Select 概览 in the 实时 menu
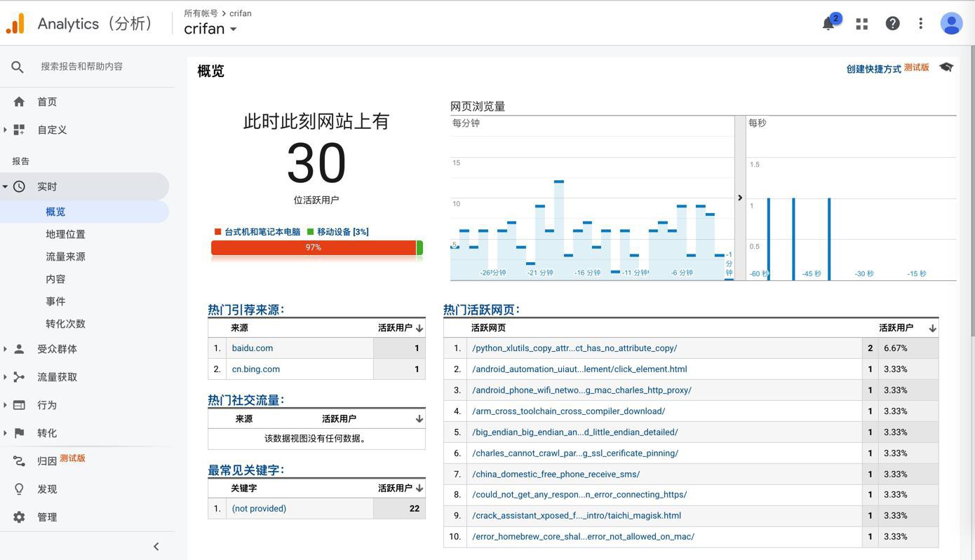Screen dimensions: 975x560 tap(55, 212)
